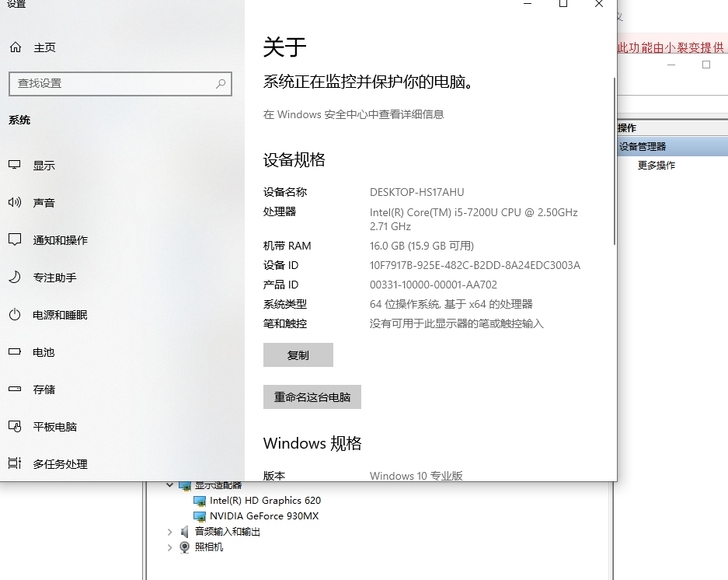Click into the 查找设置 search field
The width and height of the screenshot is (728, 580).
120,84
